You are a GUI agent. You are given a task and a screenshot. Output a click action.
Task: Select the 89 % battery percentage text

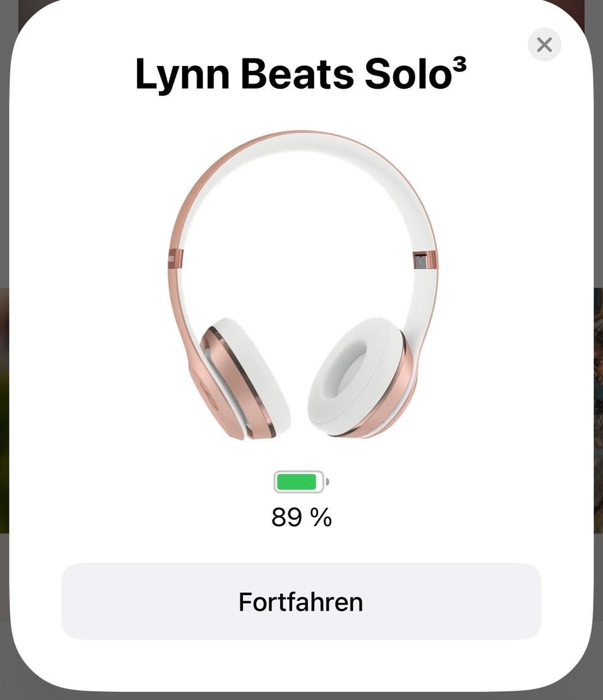[x=301, y=517]
